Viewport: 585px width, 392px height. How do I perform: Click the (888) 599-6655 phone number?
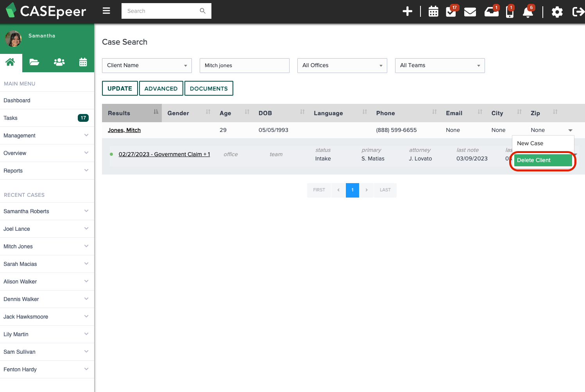point(396,130)
